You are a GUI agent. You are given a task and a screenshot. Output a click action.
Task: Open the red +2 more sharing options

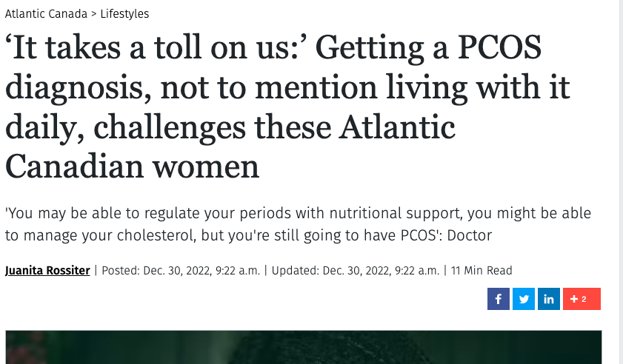(x=581, y=299)
